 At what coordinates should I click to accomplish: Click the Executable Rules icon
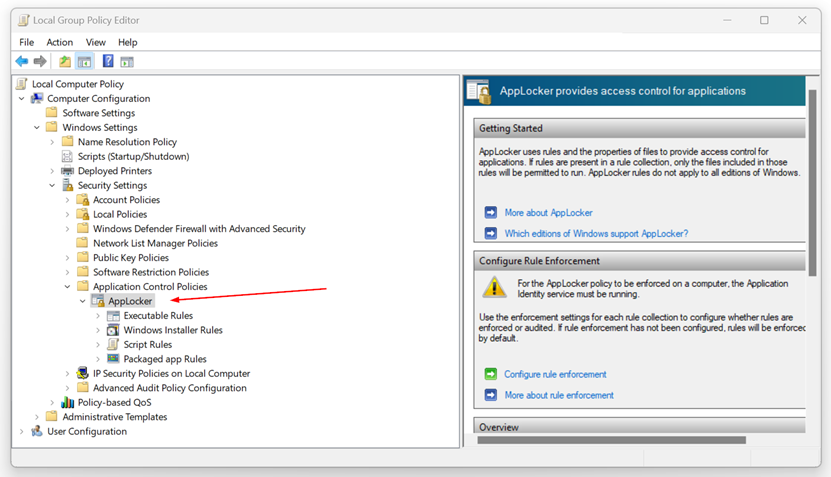[x=113, y=315]
